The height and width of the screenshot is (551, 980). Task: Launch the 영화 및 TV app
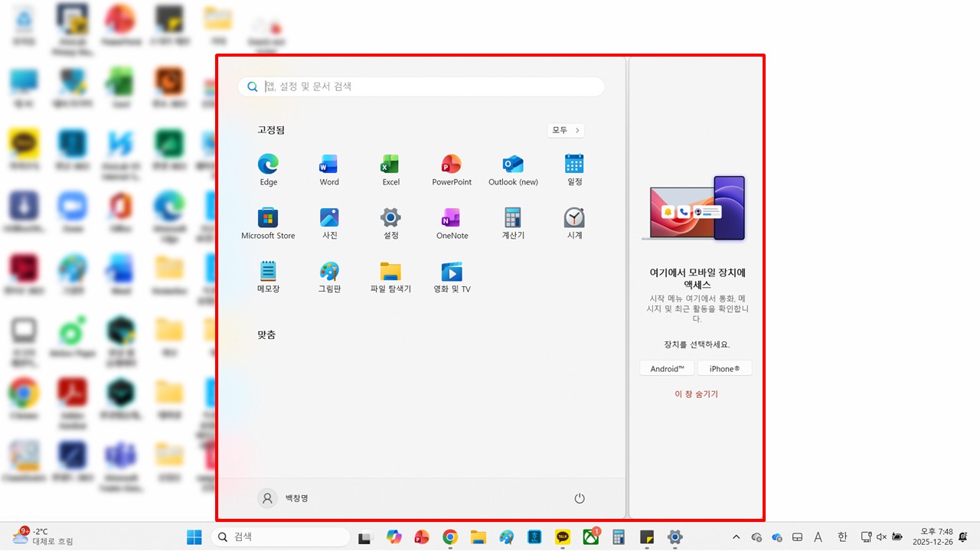[452, 277]
